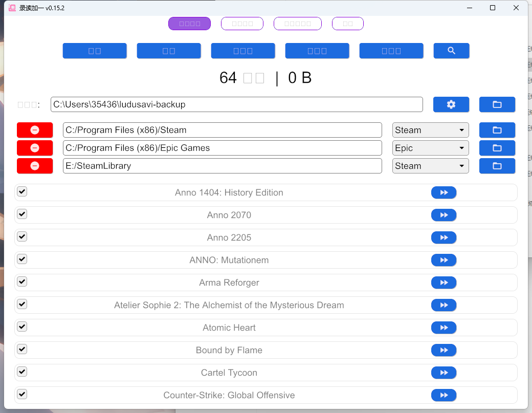Maximize the v0.15.2 application window
This screenshot has height=413, width=532.
point(493,8)
